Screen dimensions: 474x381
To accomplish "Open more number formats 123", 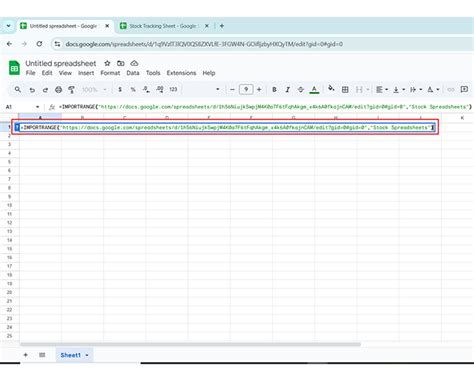I will (x=173, y=89).
